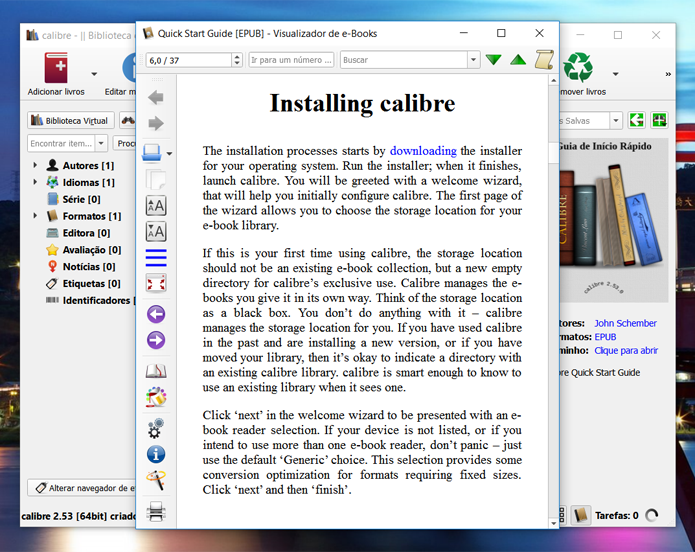Image resolution: width=695 pixels, height=552 pixels.
Task: Enter full screen with red arrows icon
Action: click(156, 283)
